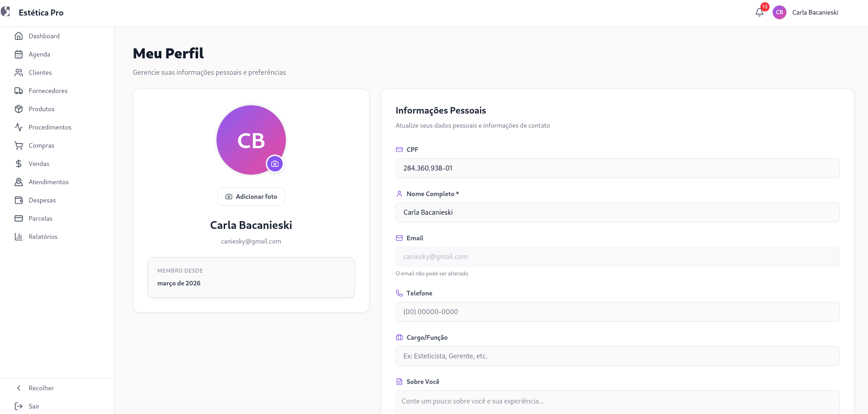This screenshot has width=868, height=414.
Task: Click the Adicionar foto button
Action: tap(251, 197)
